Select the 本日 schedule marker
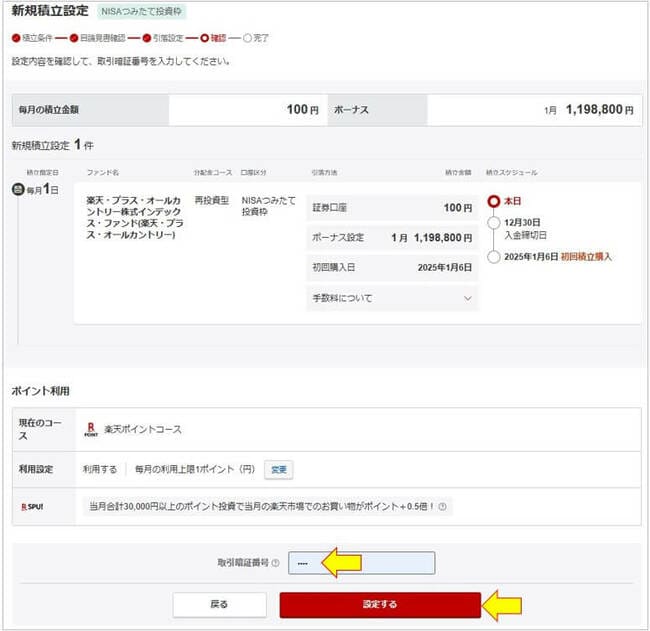Image resolution: width=650 pixels, height=631 pixels. pyautogui.click(x=493, y=201)
